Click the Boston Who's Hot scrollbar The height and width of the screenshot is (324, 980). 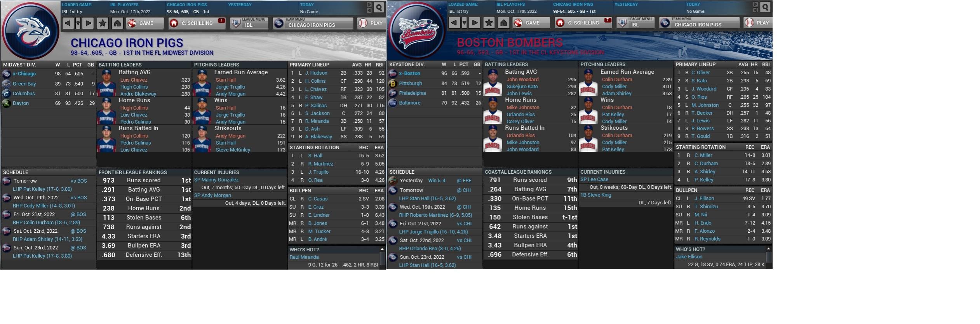[x=769, y=258]
